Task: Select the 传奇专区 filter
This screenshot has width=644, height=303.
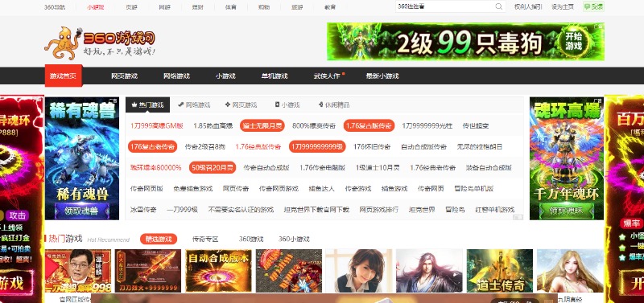Action: 205,239
